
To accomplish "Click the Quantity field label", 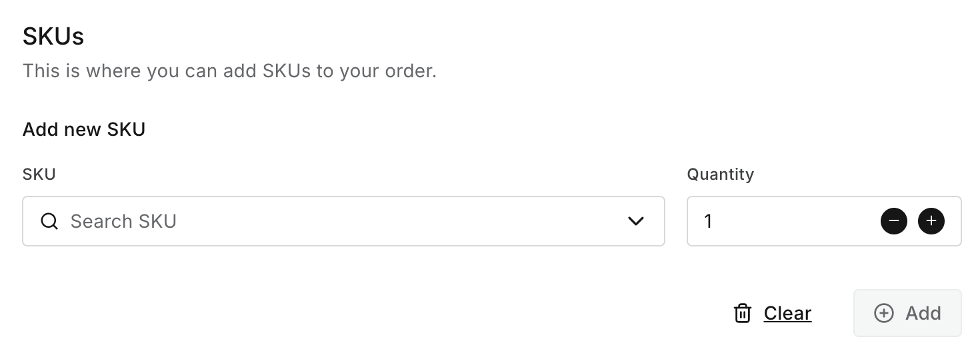I will pos(720,174).
